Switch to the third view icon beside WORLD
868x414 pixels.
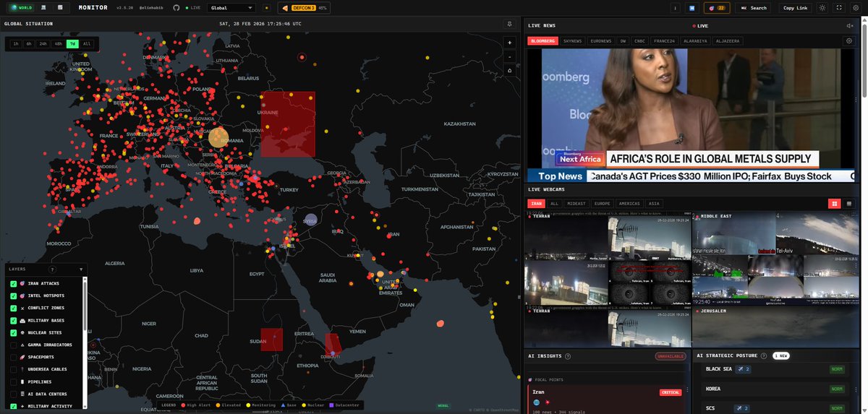61,7
